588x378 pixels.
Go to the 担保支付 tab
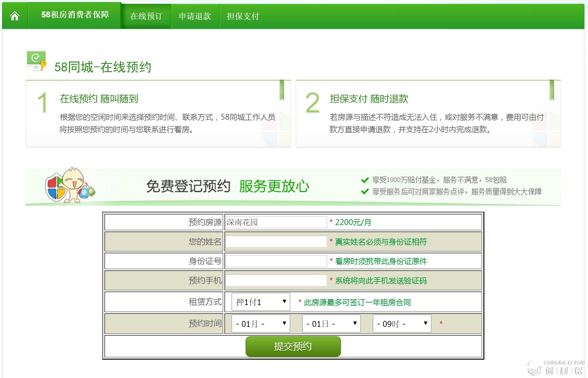[243, 16]
